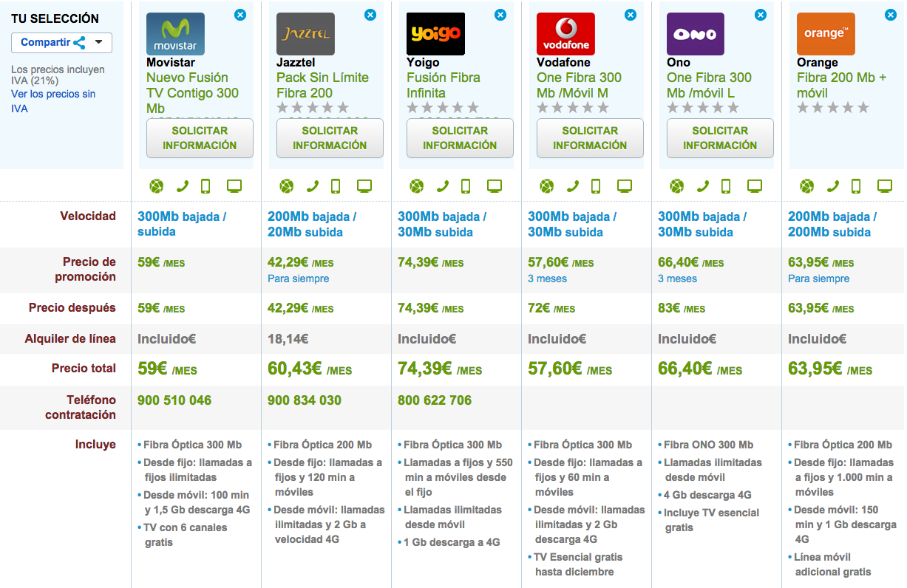Rate Orange offer using its star rating
The width and height of the screenshot is (907, 588).
[x=832, y=108]
